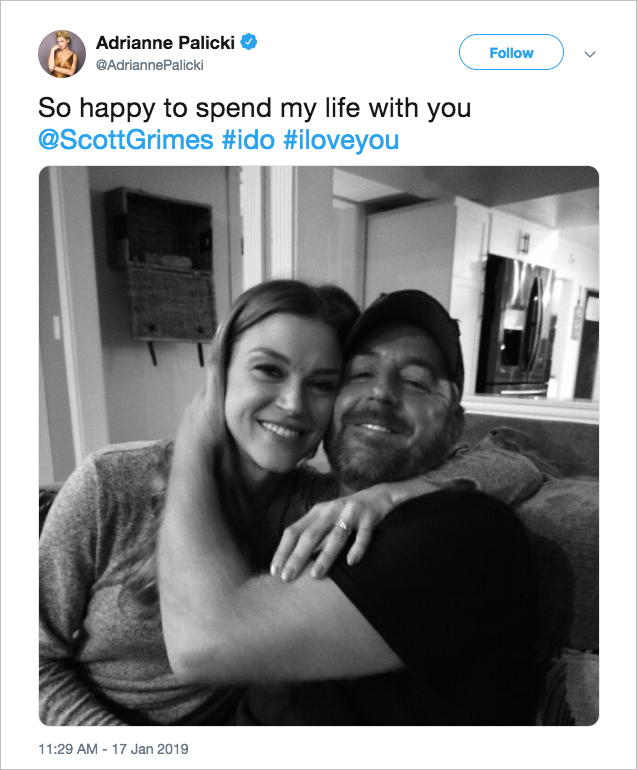Expand the tweet options chevron
This screenshot has width=637, height=770.
[x=589, y=54]
